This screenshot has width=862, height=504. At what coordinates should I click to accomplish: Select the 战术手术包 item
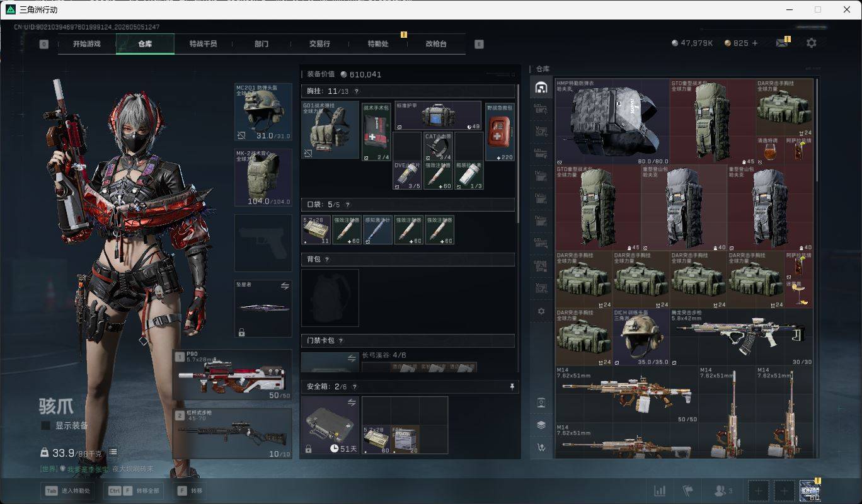coord(376,132)
